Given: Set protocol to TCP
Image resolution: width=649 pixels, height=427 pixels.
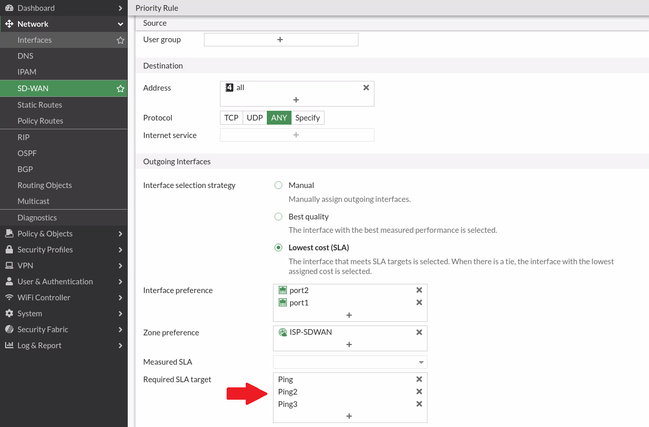Looking at the screenshot, I should pos(231,118).
